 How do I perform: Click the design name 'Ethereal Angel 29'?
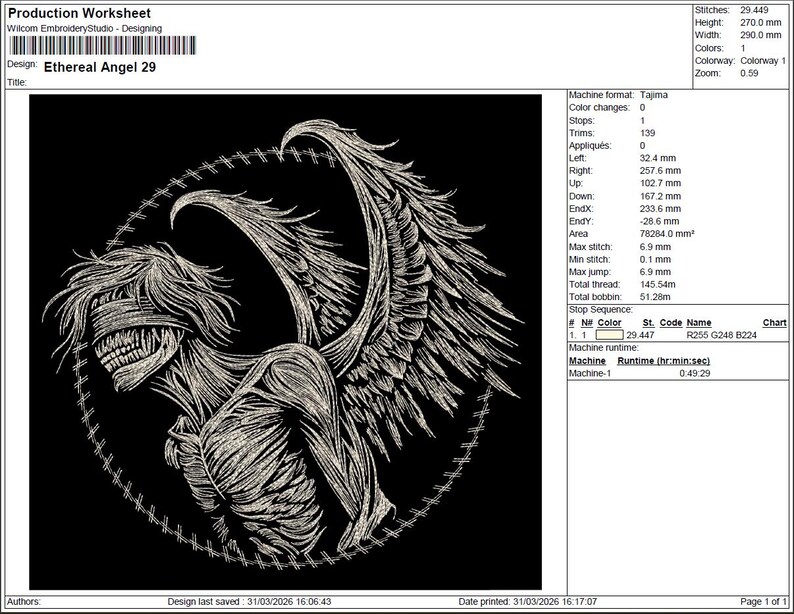pos(100,67)
